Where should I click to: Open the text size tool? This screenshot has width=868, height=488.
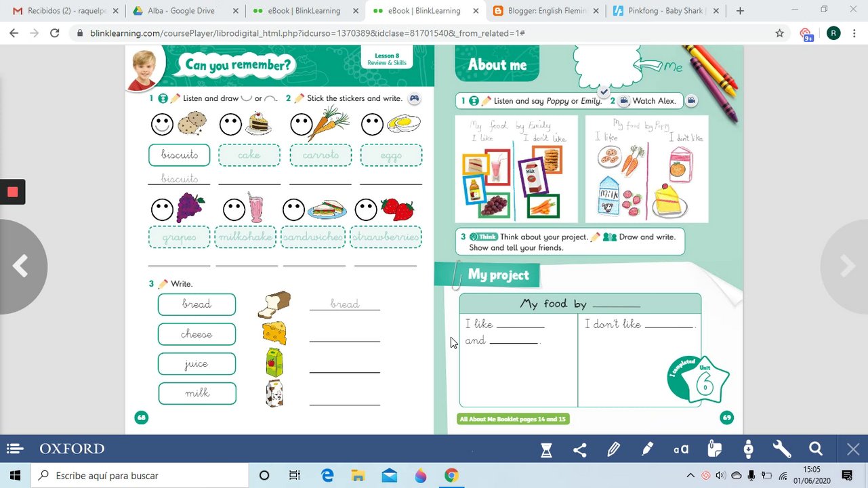coord(681,449)
